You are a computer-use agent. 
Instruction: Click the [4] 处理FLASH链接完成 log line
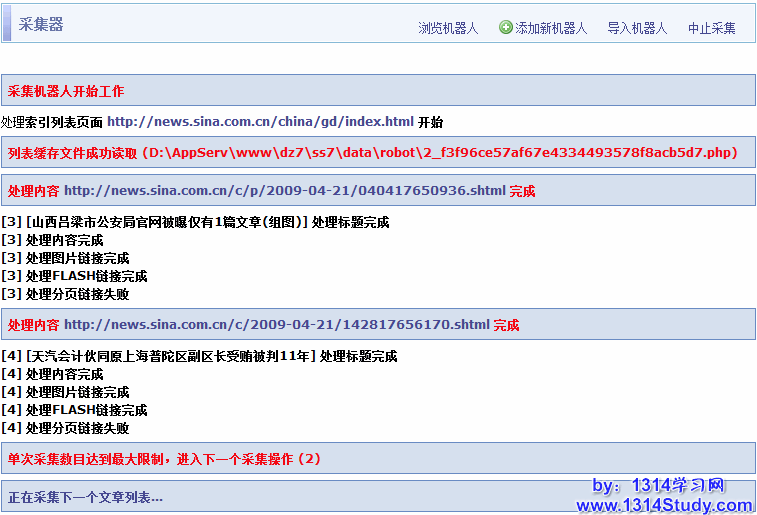(74, 410)
